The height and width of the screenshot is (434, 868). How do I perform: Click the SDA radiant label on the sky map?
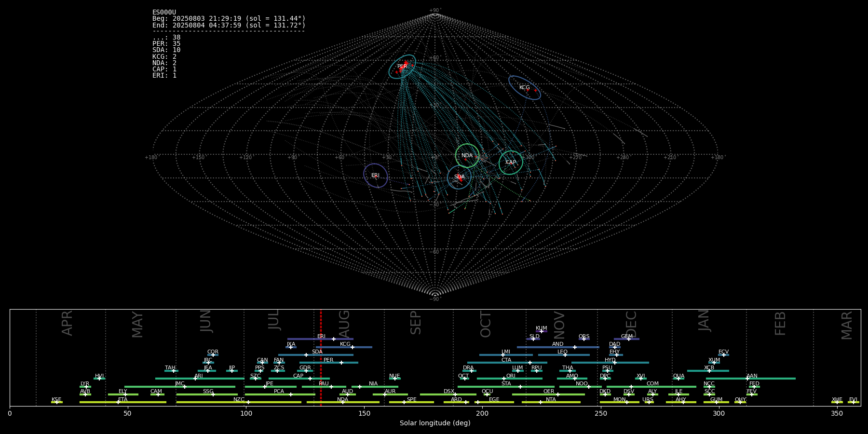[x=459, y=177]
